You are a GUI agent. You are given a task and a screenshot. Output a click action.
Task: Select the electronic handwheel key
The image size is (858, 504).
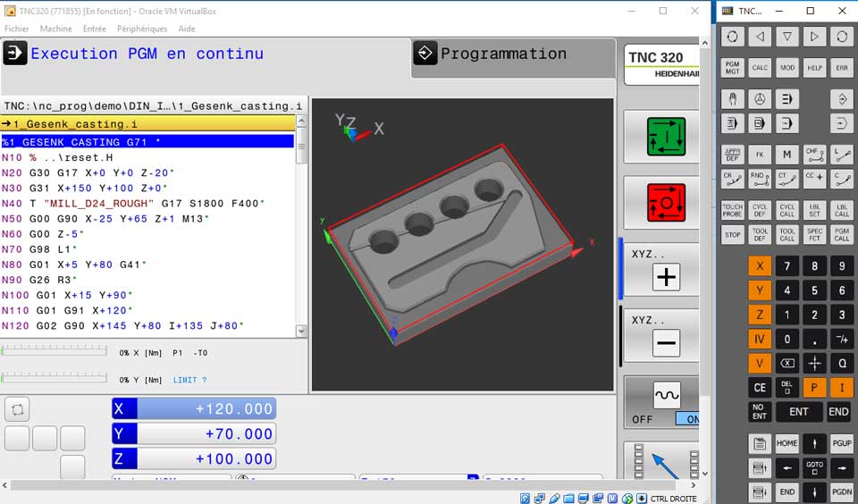760,99
